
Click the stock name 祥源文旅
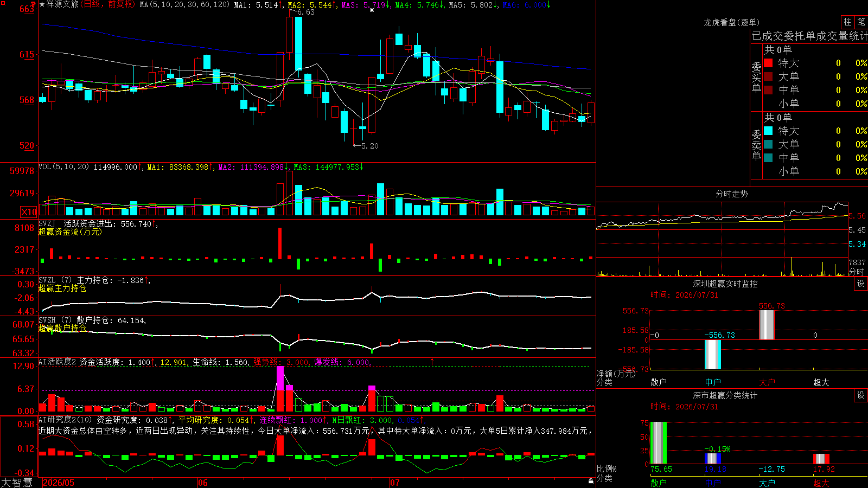pos(62,4)
